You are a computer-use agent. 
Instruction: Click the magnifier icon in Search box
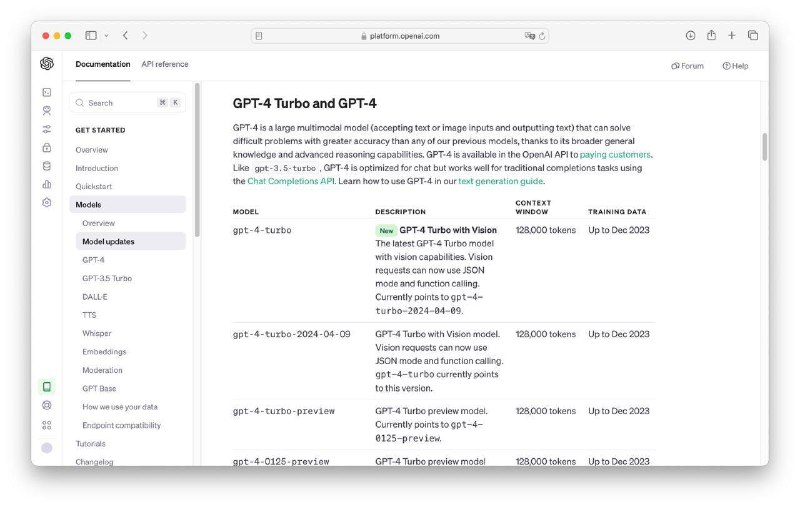tap(80, 103)
